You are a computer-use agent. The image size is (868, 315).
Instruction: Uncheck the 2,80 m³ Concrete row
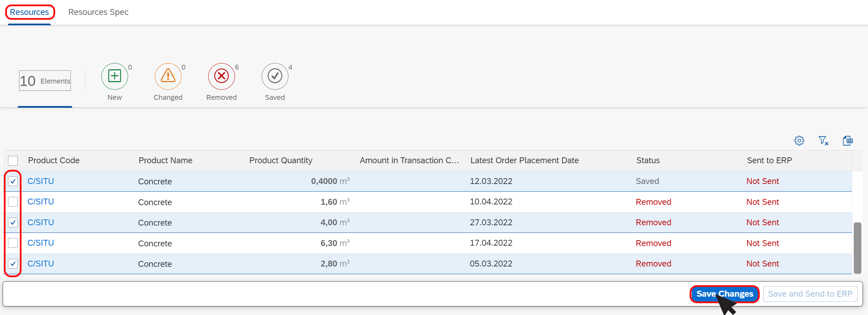coord(13,264)
